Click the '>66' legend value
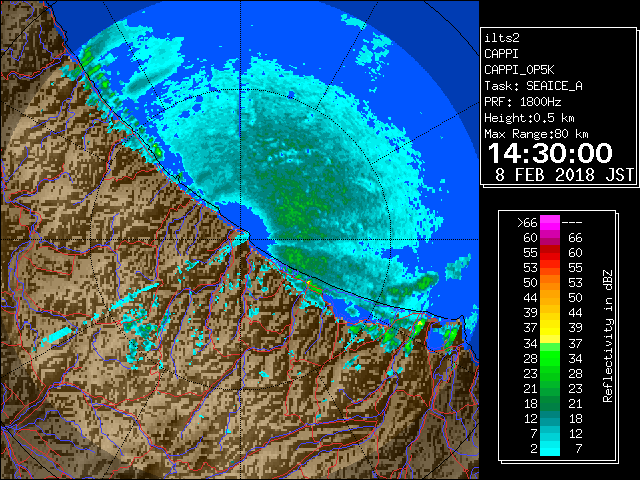The image size is (640, 480). pos(527,223)
